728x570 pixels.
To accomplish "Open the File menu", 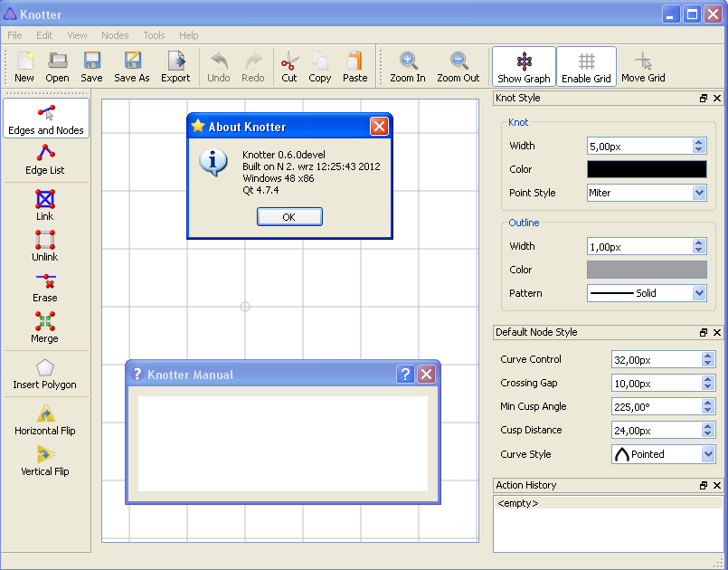I will point(14,35).
